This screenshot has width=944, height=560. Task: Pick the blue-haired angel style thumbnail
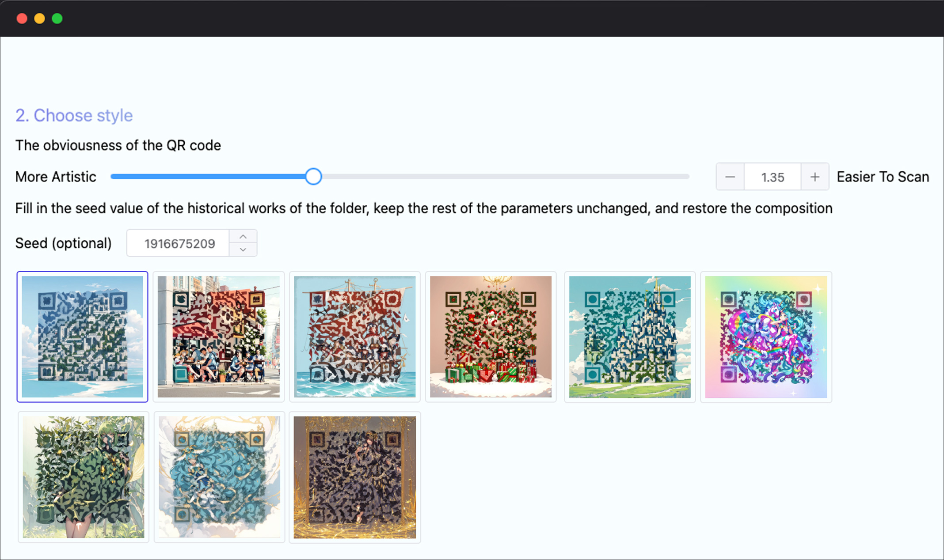(219, 477)
